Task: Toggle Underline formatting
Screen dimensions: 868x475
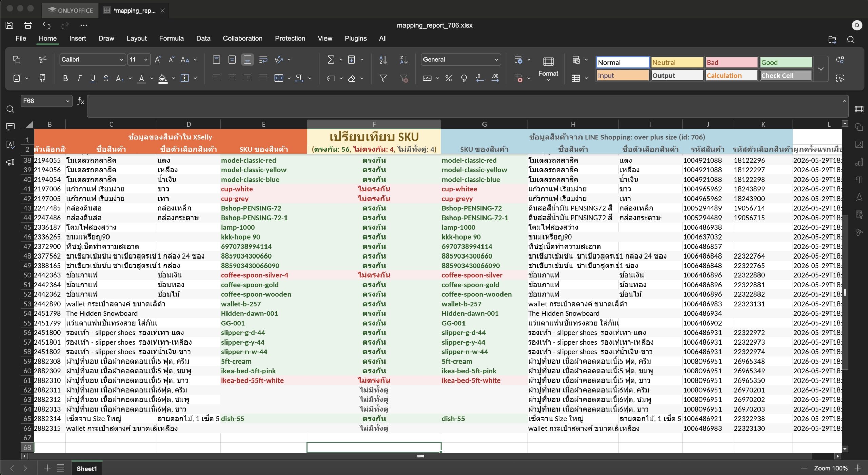Action: 93,78
